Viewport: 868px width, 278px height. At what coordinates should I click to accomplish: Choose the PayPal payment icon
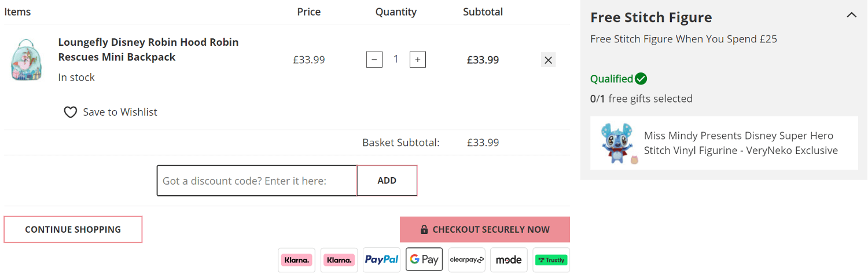(x=382, y=260)
